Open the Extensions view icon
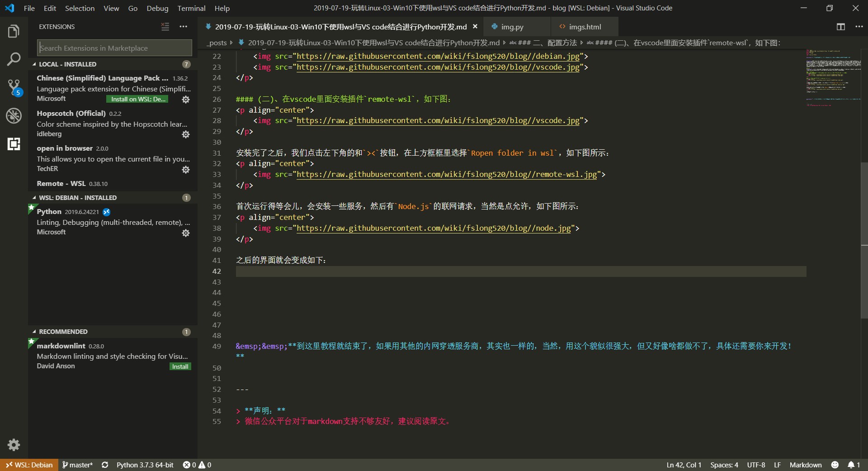Viewport: 868px width, 471px height. [14, 144]
